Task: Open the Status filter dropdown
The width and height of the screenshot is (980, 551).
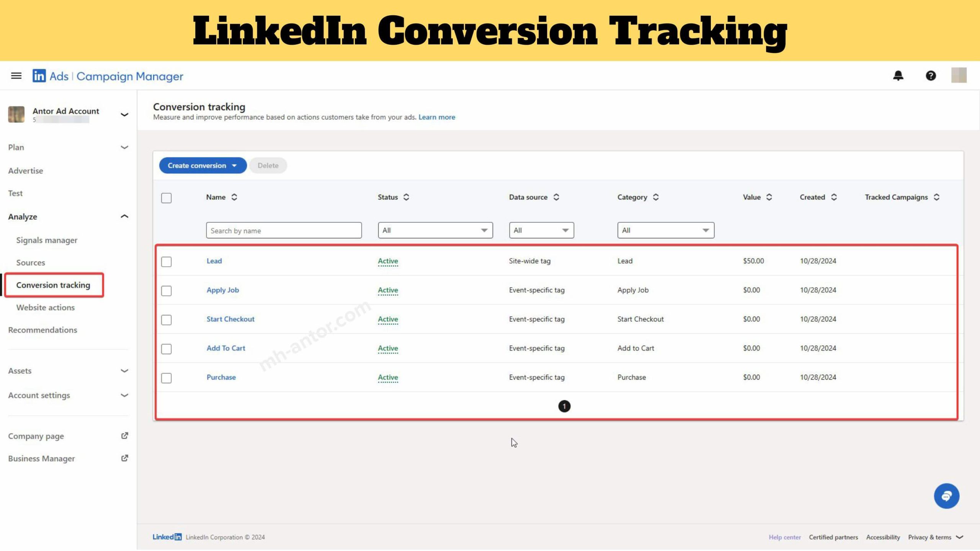Action: coord(435,230)
